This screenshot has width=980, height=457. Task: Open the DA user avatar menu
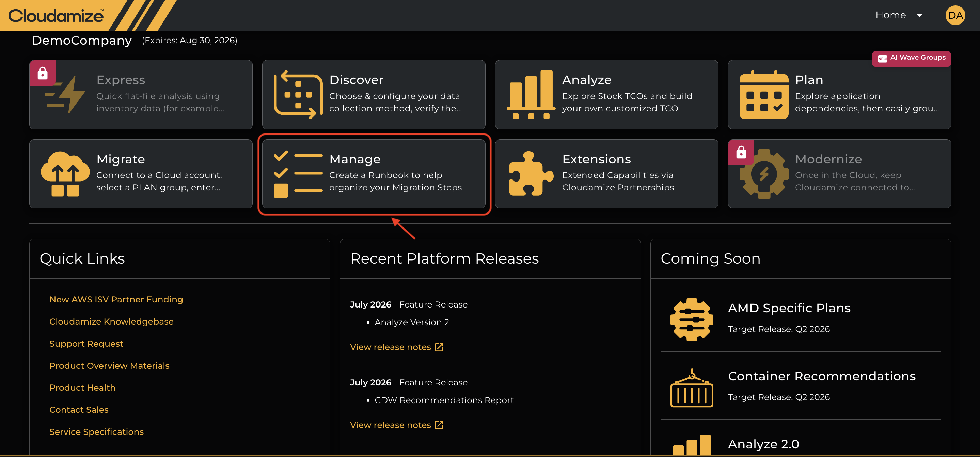955,15
